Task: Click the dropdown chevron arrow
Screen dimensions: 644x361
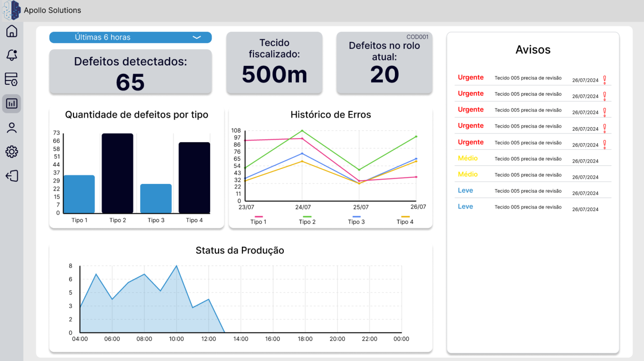Action: click(x=197, y=37)
